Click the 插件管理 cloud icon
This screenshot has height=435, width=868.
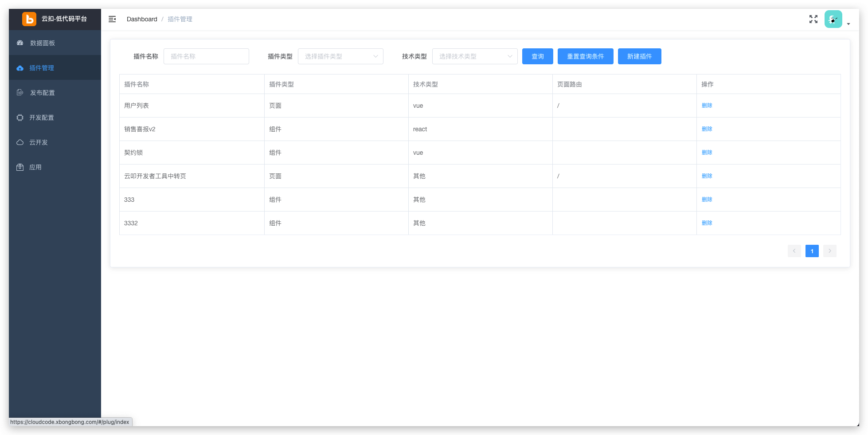pyautogui.click(x=20, y=68)
